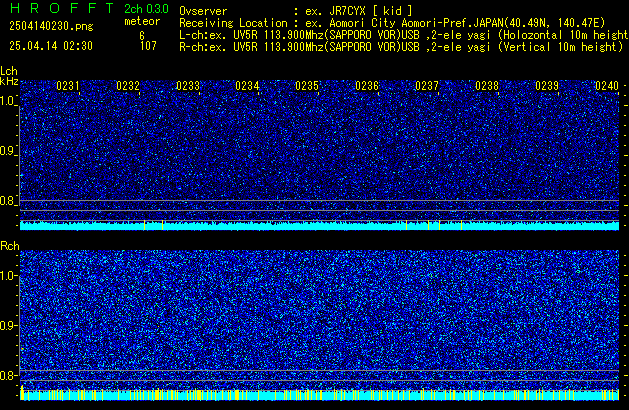629x410 pixels.
Task: Select the 0232 time marker
Action: tap(128, 86)
